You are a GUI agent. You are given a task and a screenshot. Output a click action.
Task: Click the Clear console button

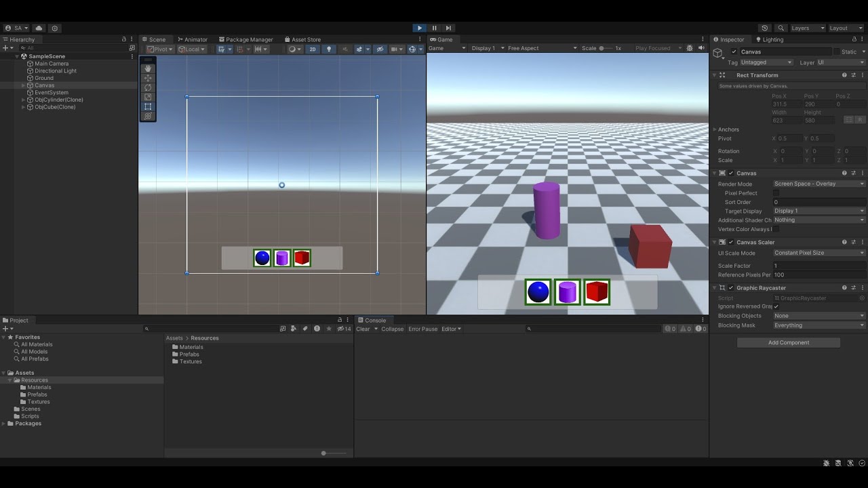pos(363,329)
